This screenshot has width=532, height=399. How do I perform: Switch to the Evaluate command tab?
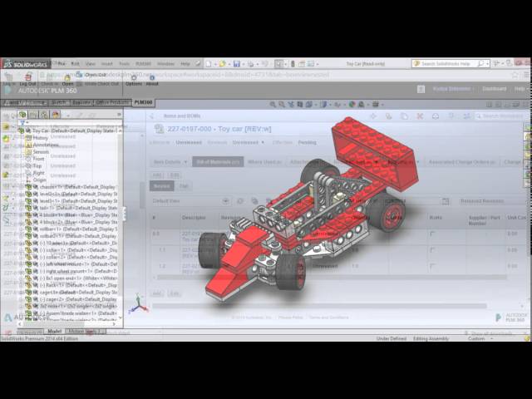81,102
